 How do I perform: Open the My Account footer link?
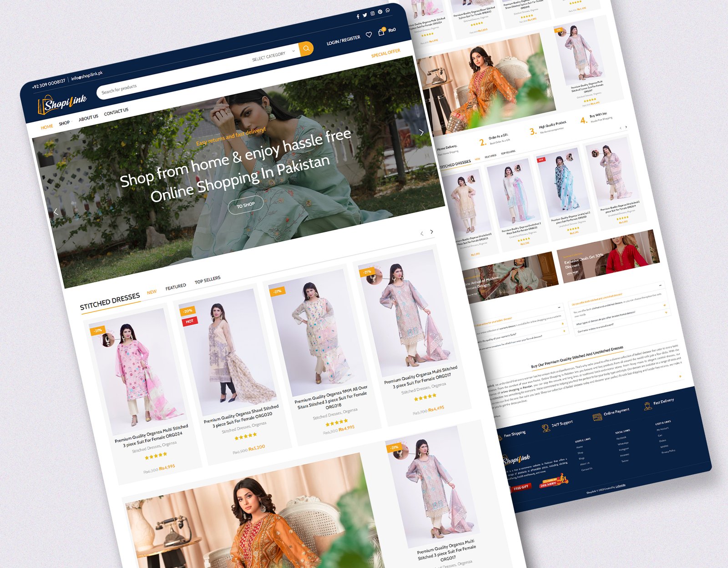tap(662, 428)
